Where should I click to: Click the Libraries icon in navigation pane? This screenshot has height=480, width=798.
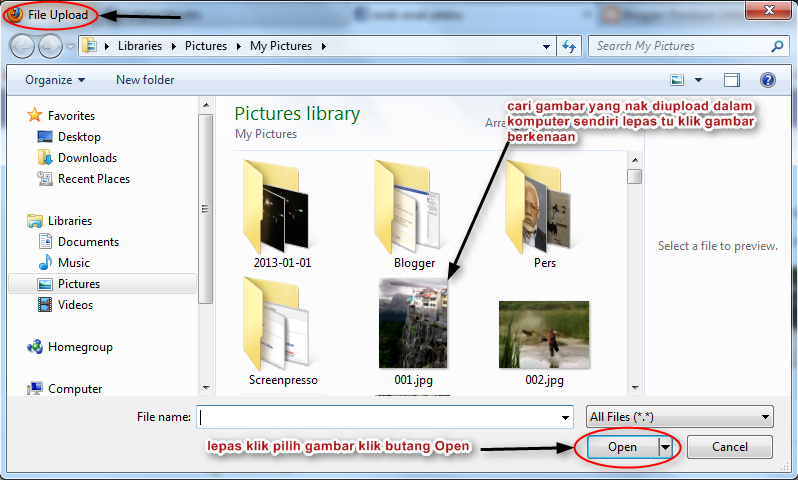[35, 220]
